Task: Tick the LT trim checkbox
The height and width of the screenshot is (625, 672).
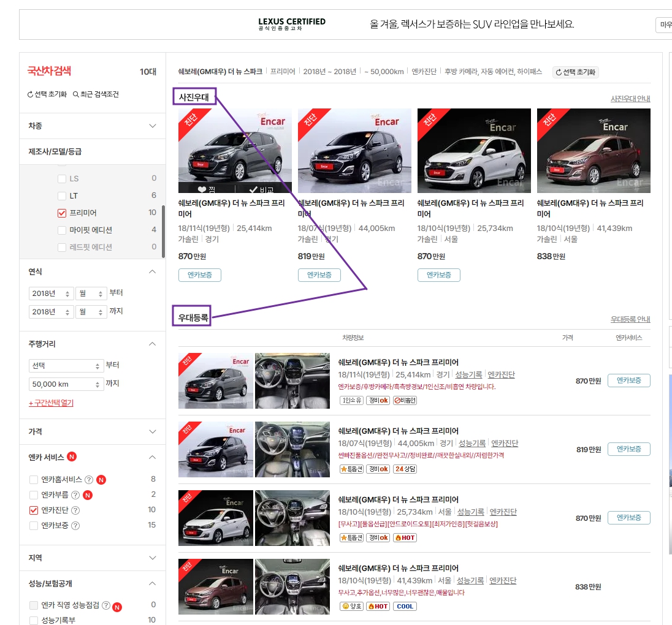Action: point(62,195)
